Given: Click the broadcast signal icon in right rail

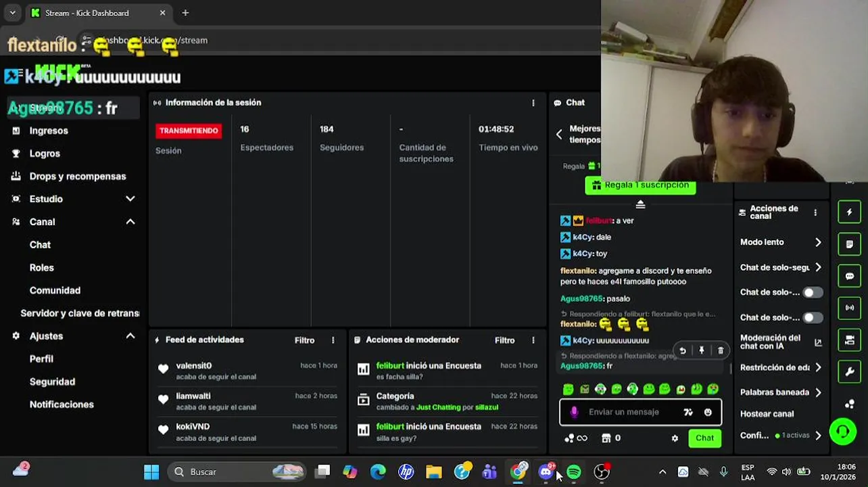Looking at the screenshot, I should [850, 308].
